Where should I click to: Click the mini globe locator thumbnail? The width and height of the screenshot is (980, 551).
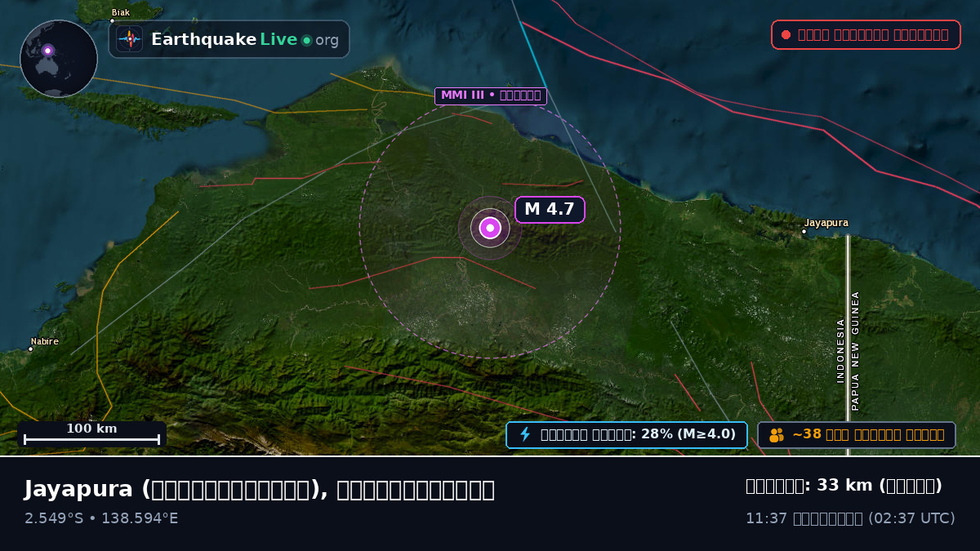pyautogui.click(x=59, y=59)
